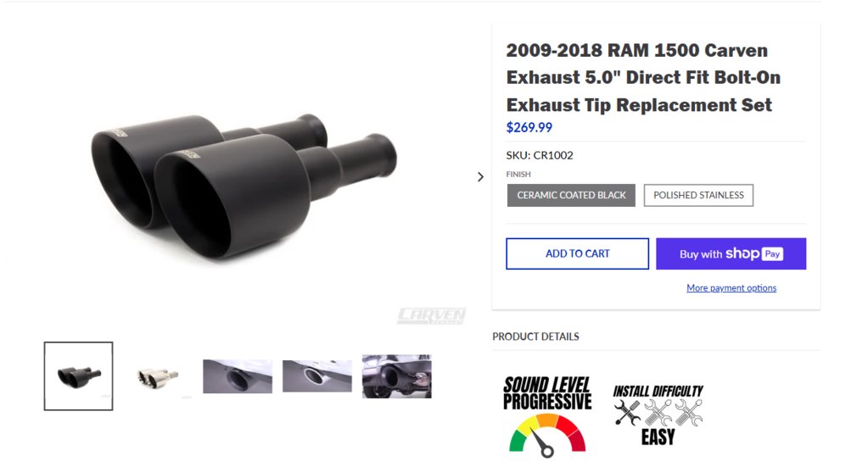Click the $269.99 price
868x473 pixels.
(x=529, y=128)
